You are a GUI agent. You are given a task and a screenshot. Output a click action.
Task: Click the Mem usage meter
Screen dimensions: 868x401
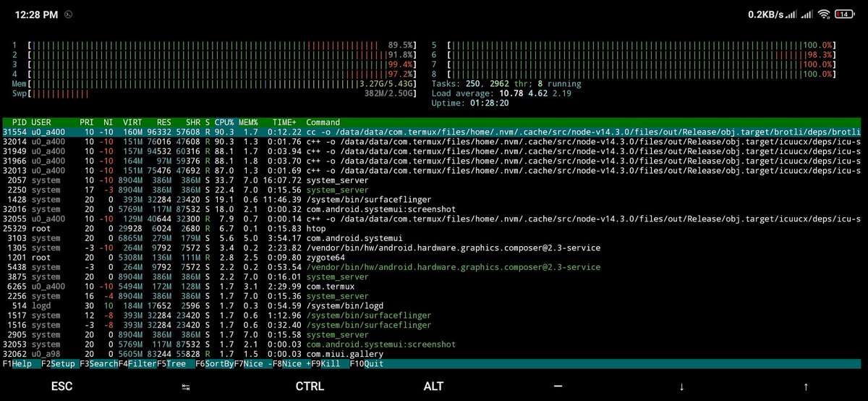tap(214, 84)
